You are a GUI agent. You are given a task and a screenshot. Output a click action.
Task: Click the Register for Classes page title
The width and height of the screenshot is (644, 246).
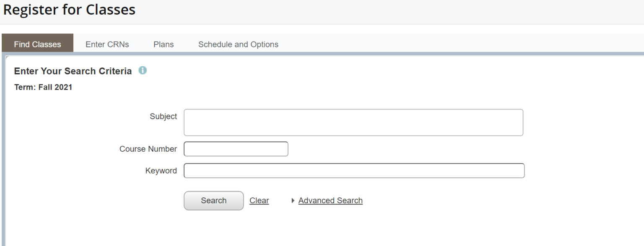69,10
